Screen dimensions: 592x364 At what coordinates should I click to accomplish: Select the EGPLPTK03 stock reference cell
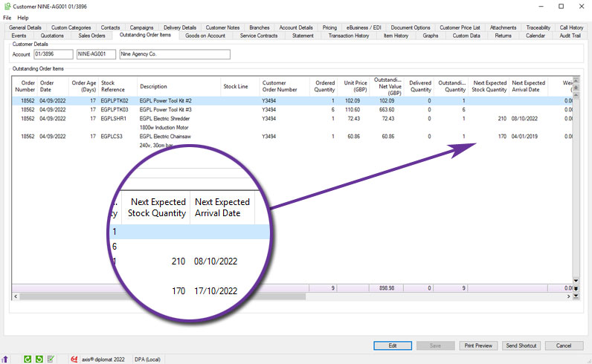115,109
